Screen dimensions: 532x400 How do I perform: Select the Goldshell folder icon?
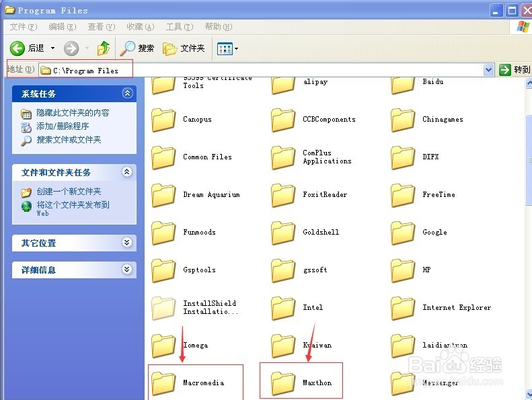282,233
